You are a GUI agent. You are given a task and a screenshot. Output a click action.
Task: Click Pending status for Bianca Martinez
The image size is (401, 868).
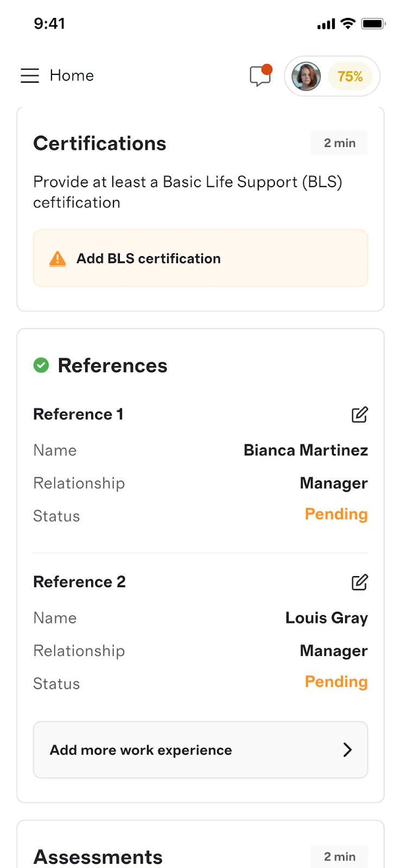336,514
